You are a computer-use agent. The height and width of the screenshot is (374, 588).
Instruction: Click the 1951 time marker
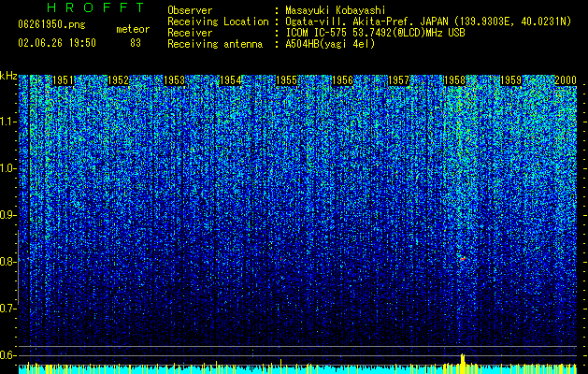[x=63, y=80]
